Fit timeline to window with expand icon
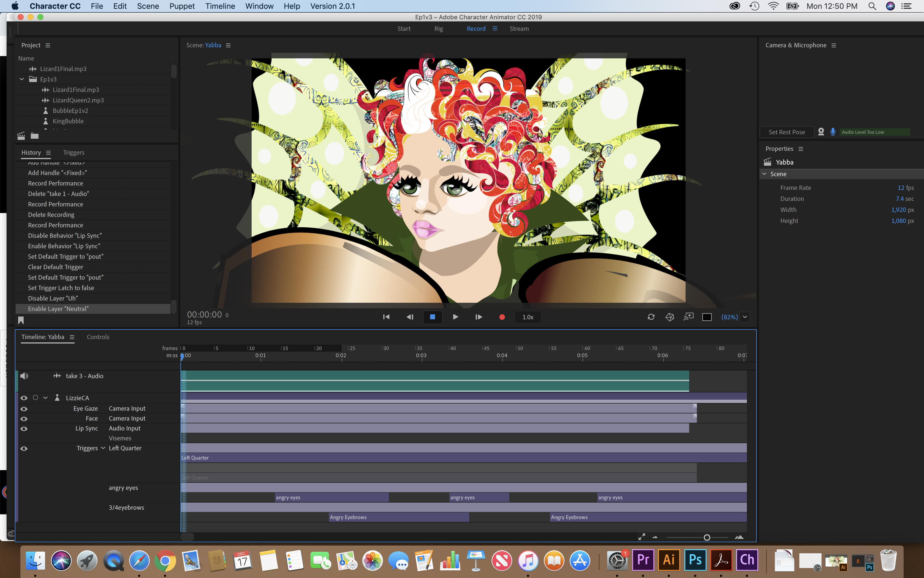This screenshot has height=578, width=924. (642, 537)
